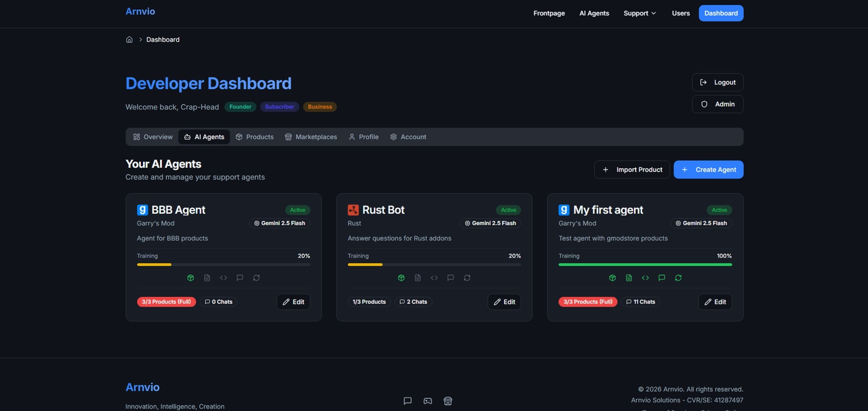
Task: Click the 1/3 Products badge on Rust Bot
Action: [x=369, y=302]
